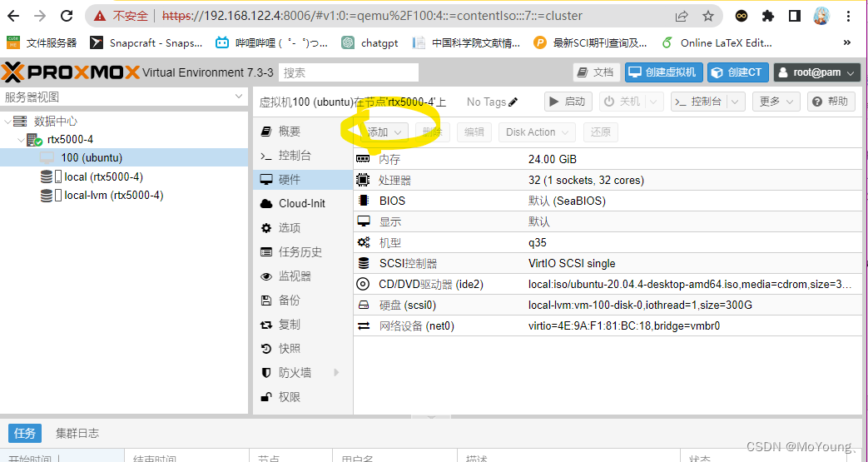Open the shutdown options dropdown arrow

pos(654,102)
